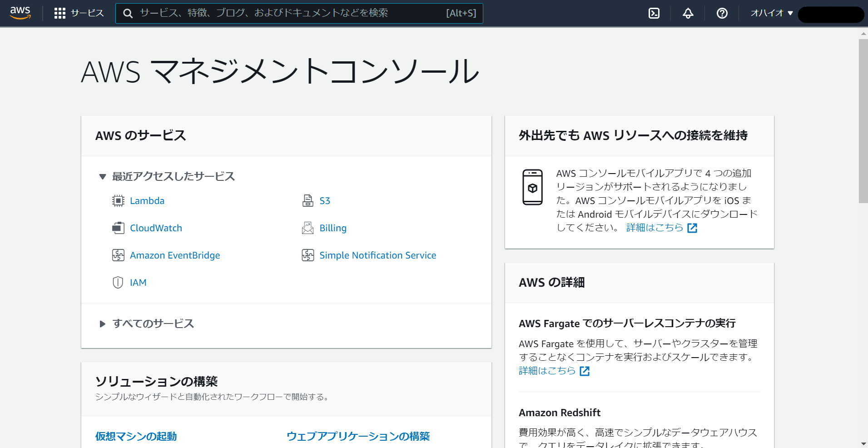Image resolution: width=868 pixels, height=448 pixels.
Task: Open the S3 service link
Action: (325, 201)
